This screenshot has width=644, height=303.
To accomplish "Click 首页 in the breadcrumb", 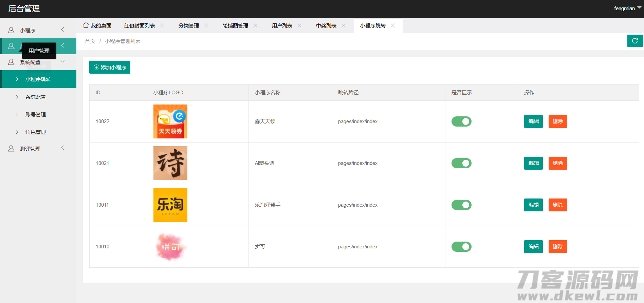I will coord(90,41).
